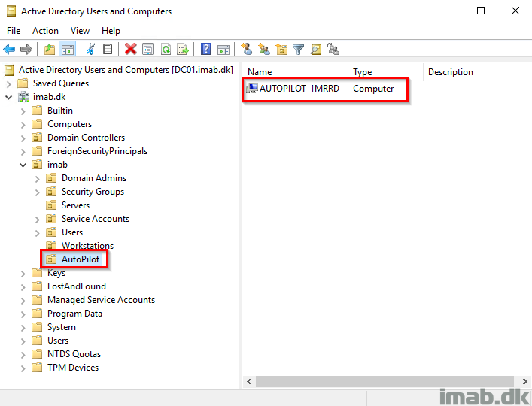Click the window title bar app icon
532x406 pixels.
tap(11, 11)
